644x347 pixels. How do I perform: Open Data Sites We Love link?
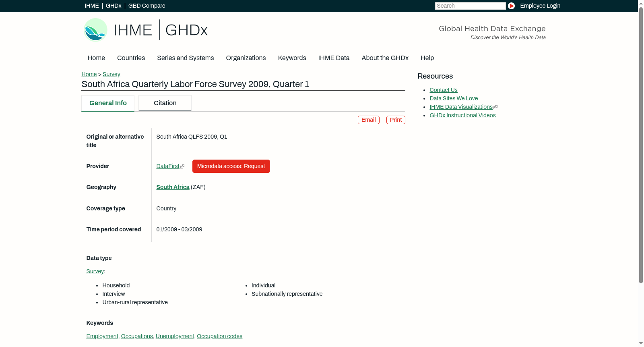454,98
